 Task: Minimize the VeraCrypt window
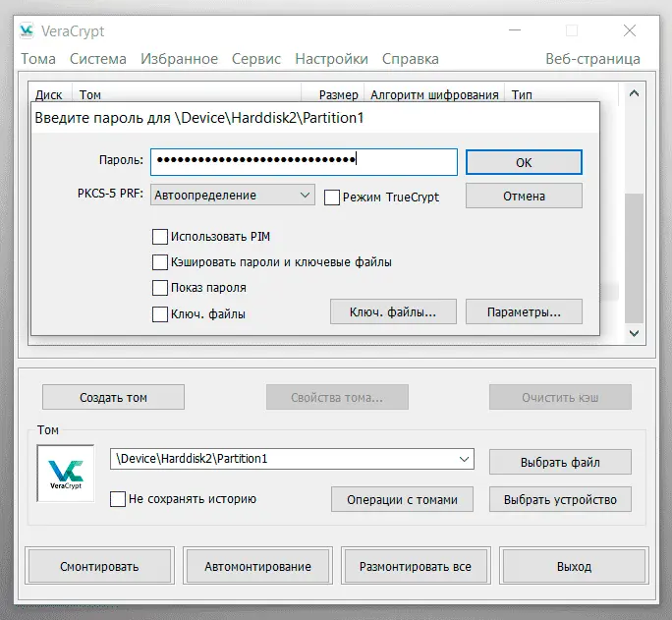click(x=515, y=30)
